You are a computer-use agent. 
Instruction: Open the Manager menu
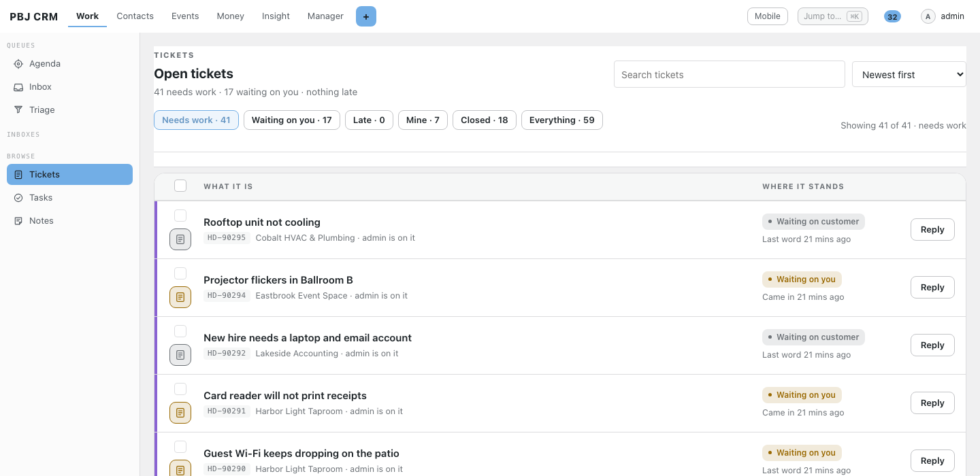[x=325, y=16]
